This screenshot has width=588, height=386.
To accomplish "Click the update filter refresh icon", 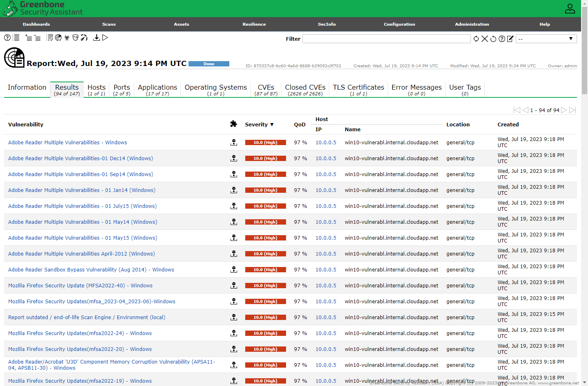I will pos(476,39).
